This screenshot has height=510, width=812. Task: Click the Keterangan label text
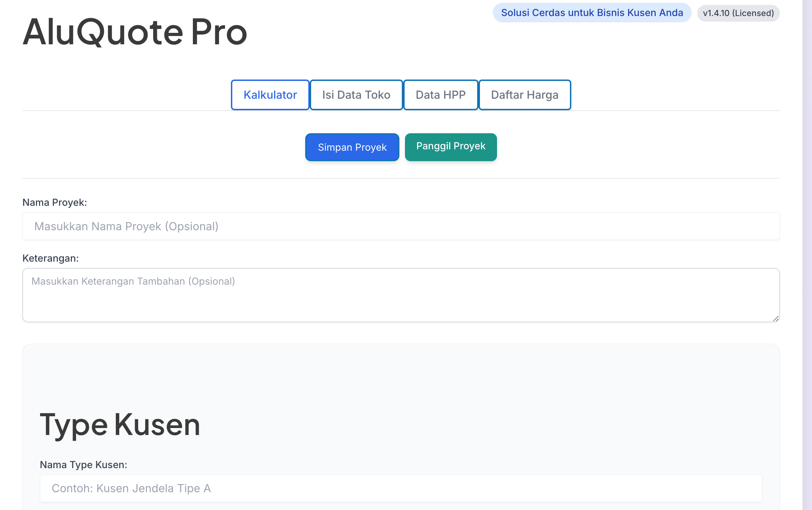click(51, 258)
